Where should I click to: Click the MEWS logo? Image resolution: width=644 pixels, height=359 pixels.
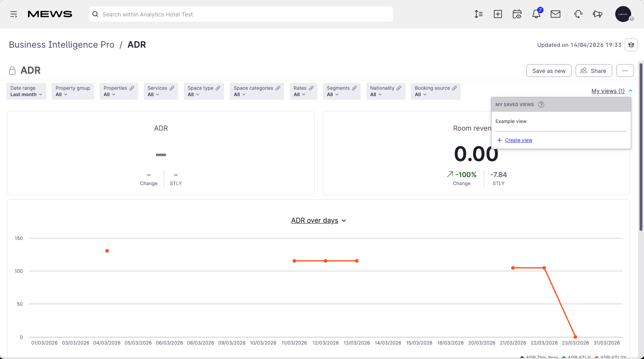(50, 14)
